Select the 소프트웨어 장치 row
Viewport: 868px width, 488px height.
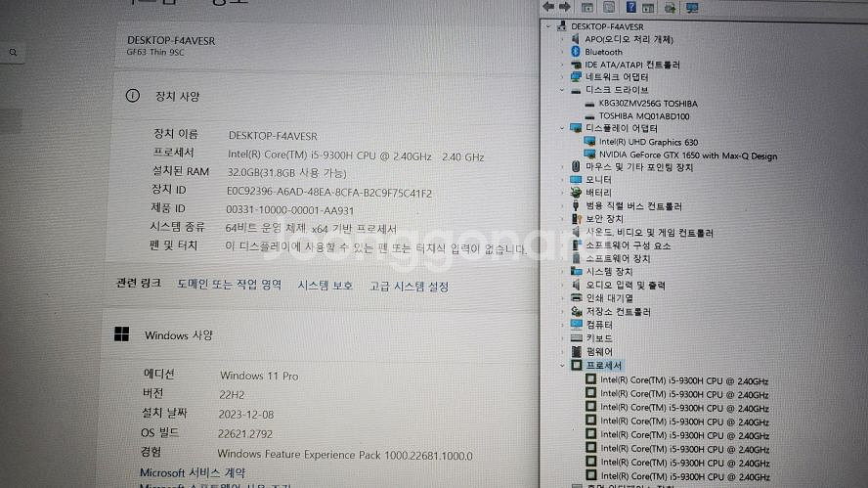click(618, 258)
